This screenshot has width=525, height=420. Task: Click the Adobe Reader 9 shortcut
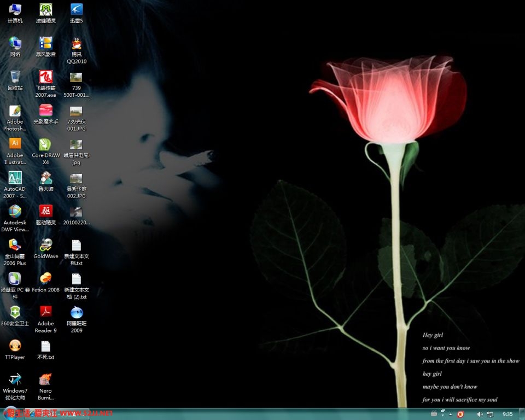click(x=45, y=313)
